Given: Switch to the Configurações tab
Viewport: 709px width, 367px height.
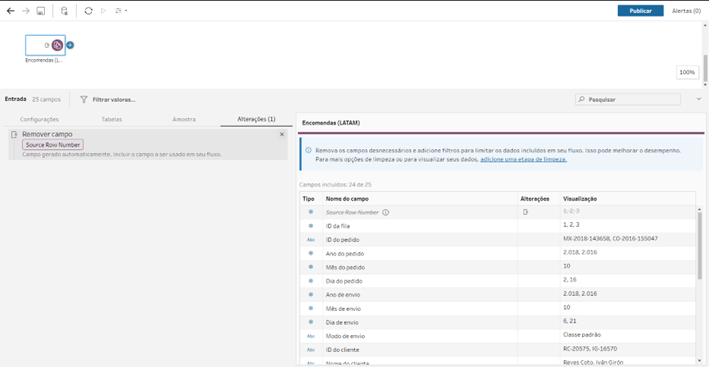Looking at the screenshot, I should pos(39,119).
